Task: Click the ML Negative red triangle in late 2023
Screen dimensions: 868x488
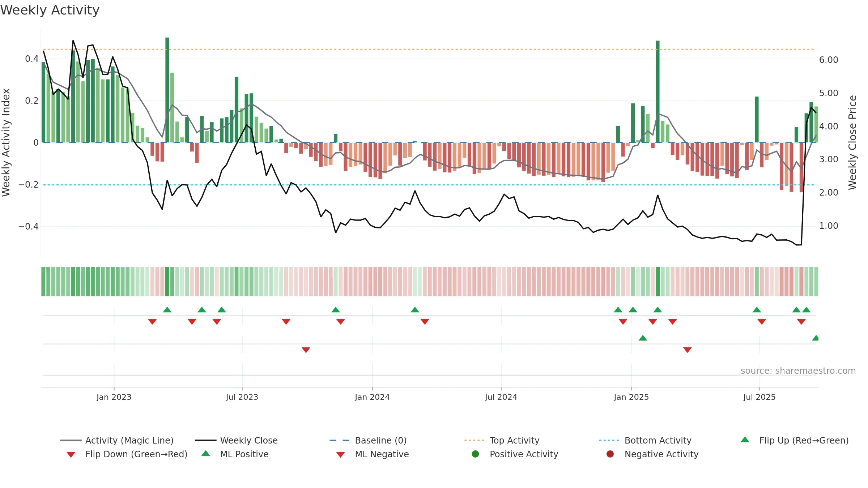Action: [x=306, y=350]
